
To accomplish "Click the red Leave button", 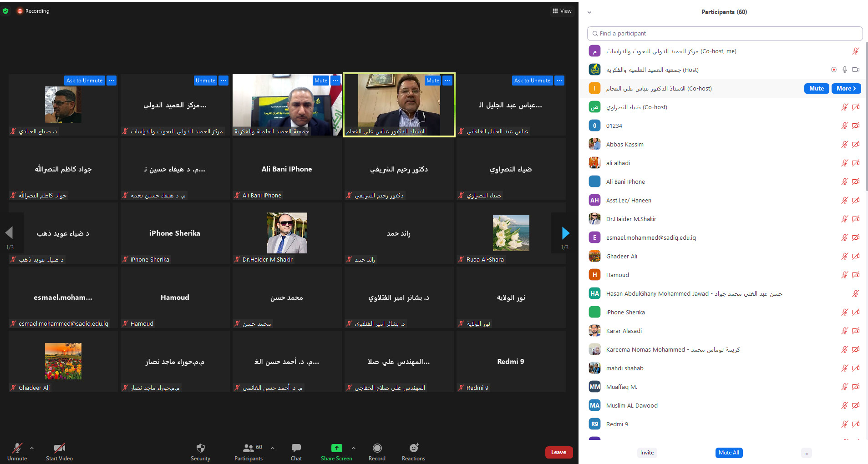I will click(x=558, y=452).
